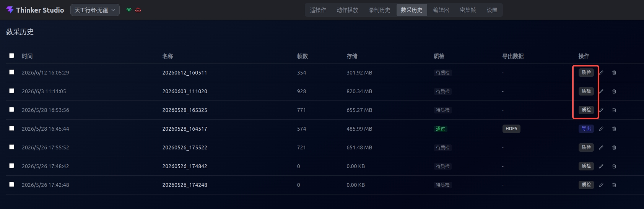Switch to the 动作播放 tab
The width and height of the screenshot is (644, 209).
(x=347, y=10)
